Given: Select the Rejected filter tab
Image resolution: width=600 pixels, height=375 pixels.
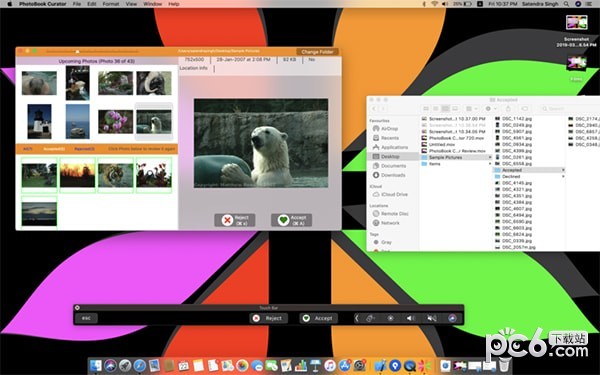Looking at the screenshot, I should [85, 149].
